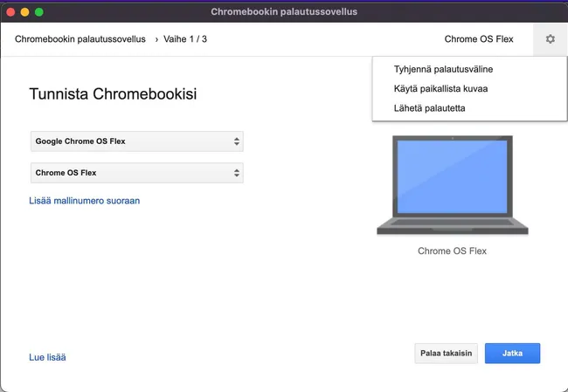This screenshot has height=392, width=568.
Task: Choose Tyhjennä palautusväline from the menu
Action: 443,69
